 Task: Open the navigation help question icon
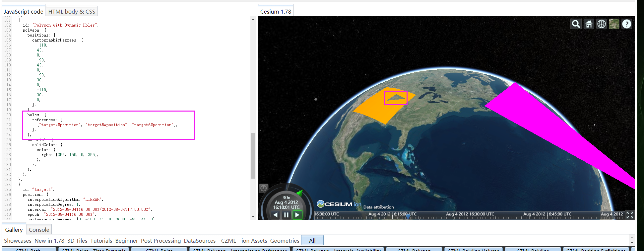627,24
